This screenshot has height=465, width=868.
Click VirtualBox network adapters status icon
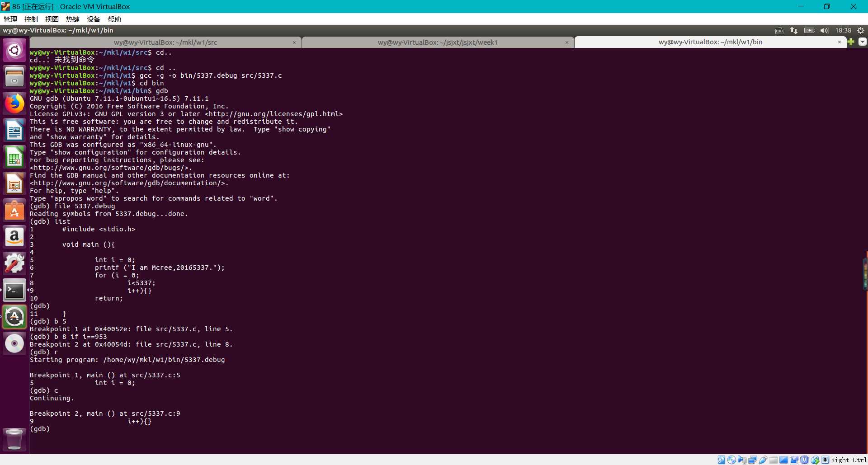(x=753, y=460)
